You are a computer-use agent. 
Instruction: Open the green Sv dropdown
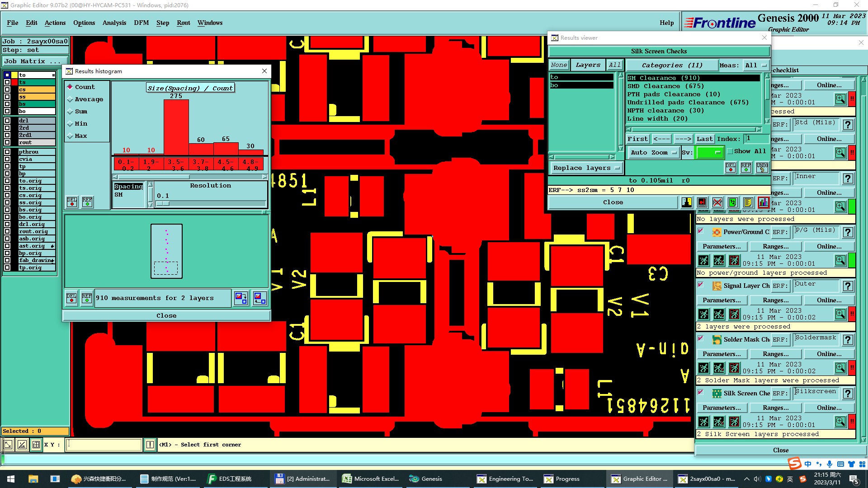tap(709, 153)
